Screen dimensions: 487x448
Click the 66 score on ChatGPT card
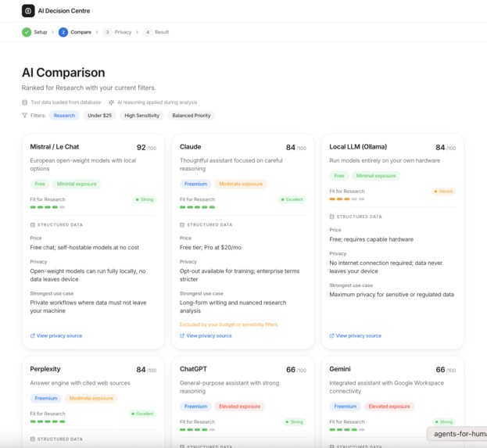(x=291, y=369)
